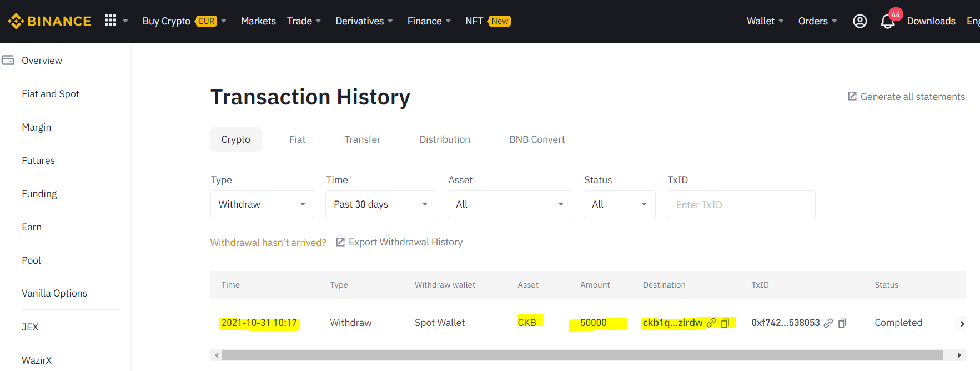Click the scrollbar right arrow
The image size is (980, 371).
pos(959,355)
